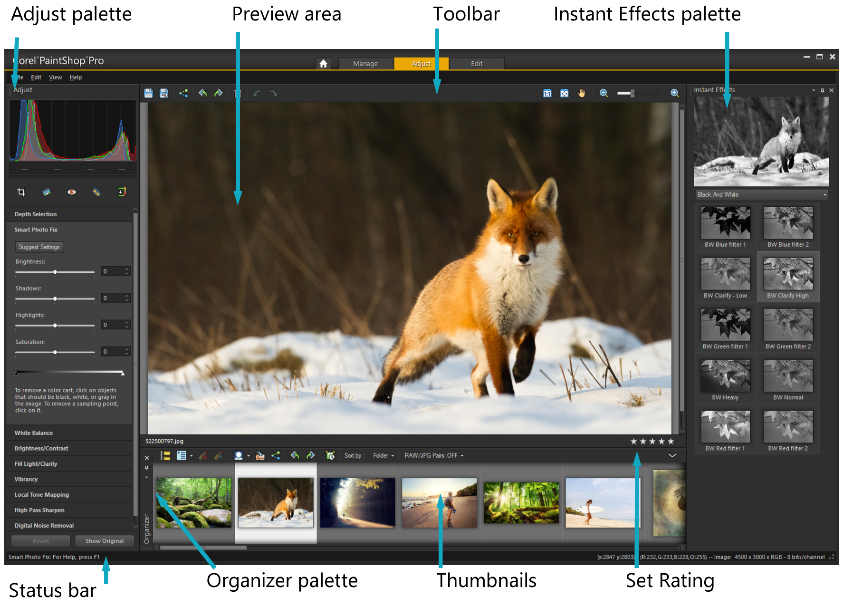Screen dimensions: 843x616
Task: Click the Undo arrow in toolbar
Action: tap(258, 93)
